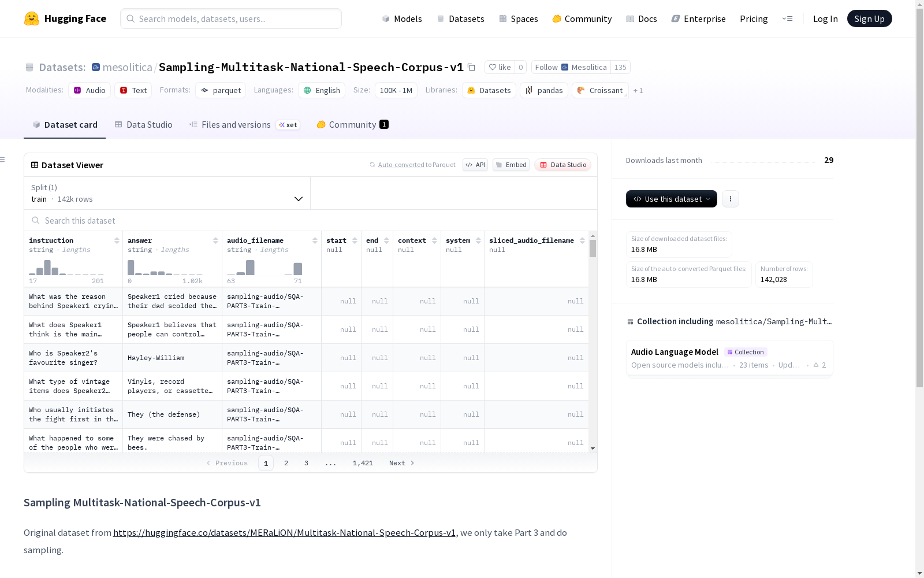Click the answer length histogram
924x578 pixels.
coord(165,268)
